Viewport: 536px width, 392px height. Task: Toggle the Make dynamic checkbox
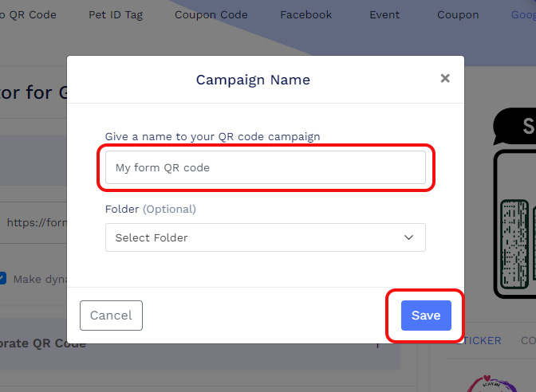coord(2,278)
